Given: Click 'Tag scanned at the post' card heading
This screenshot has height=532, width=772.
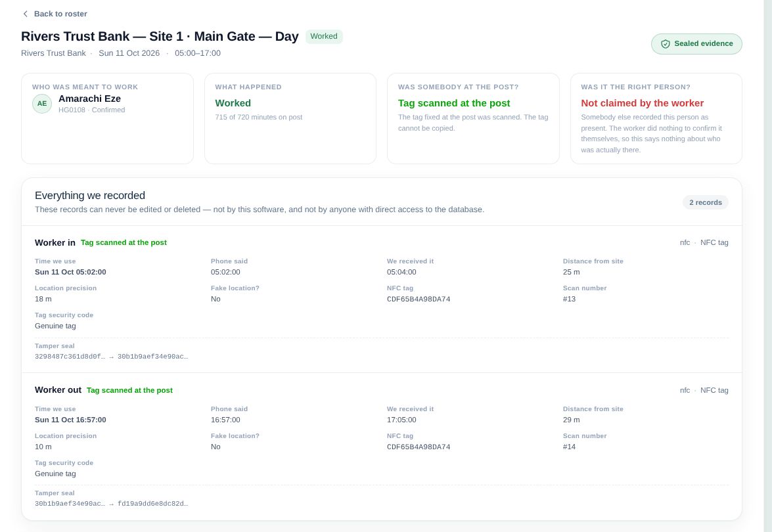Looking at the screenshot, I should pyautogui.click(x=454, y=103).
